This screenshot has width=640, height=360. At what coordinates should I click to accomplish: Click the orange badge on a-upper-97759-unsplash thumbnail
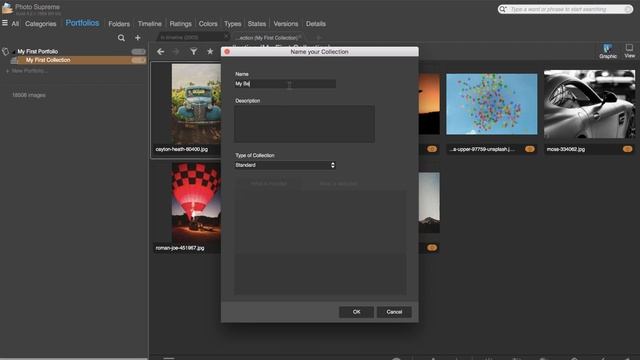(x=530, y=149)
